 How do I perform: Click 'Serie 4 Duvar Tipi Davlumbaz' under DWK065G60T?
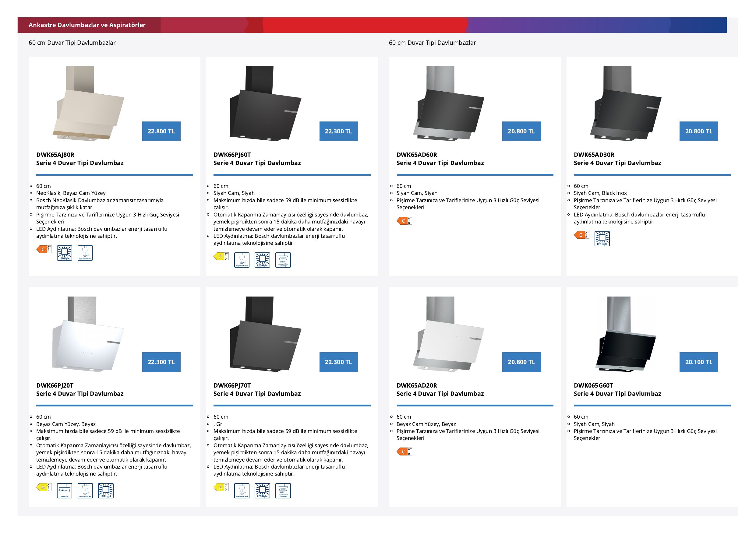point(617,394)
